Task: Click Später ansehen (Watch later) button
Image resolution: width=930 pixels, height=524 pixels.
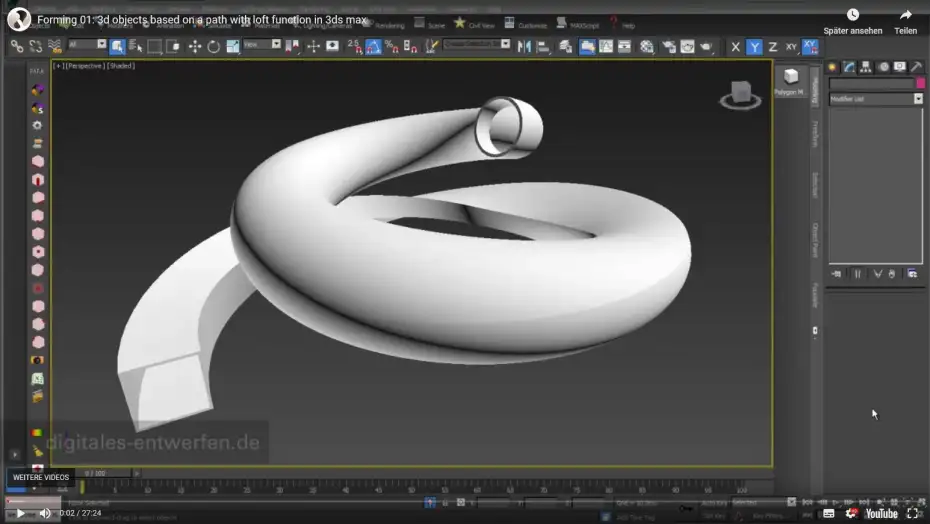Action: pyautogui.click(x=852, y=22)
